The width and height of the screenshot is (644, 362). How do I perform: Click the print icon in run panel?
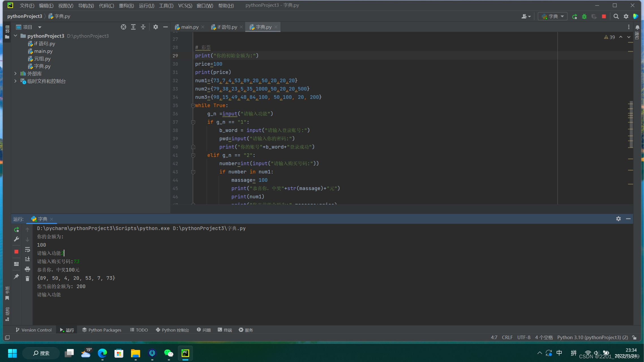[27, 269]
